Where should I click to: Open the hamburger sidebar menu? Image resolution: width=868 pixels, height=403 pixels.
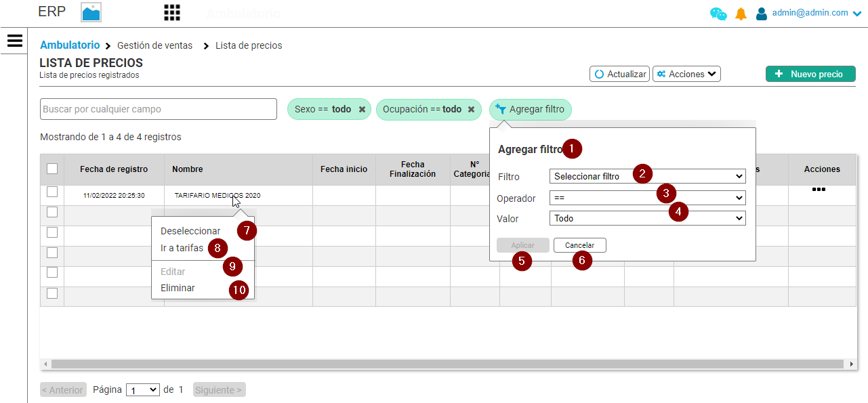click(x=15, y=41)
